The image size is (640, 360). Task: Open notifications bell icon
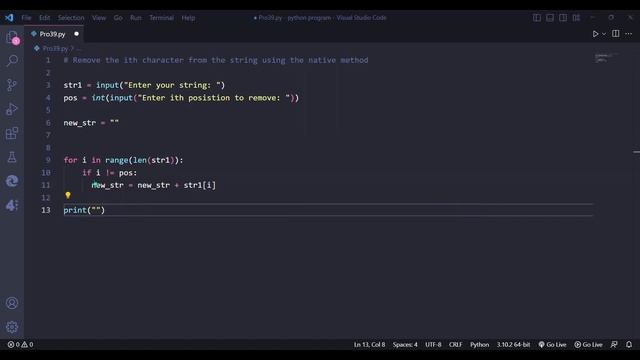(x=629, y=344)
